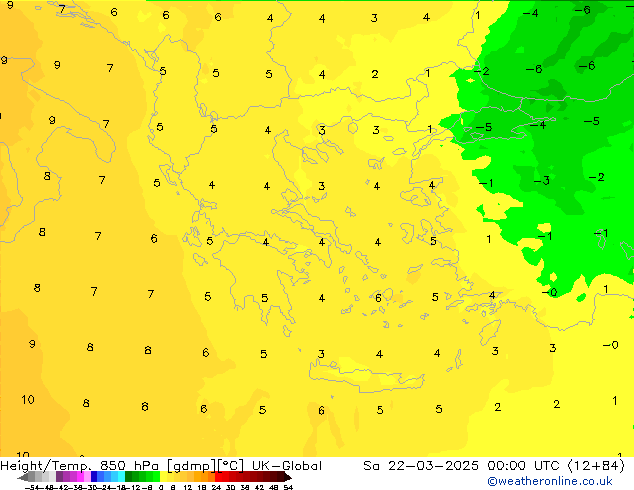Click the 12 value under the orange legend

click(x=188, y=487)
